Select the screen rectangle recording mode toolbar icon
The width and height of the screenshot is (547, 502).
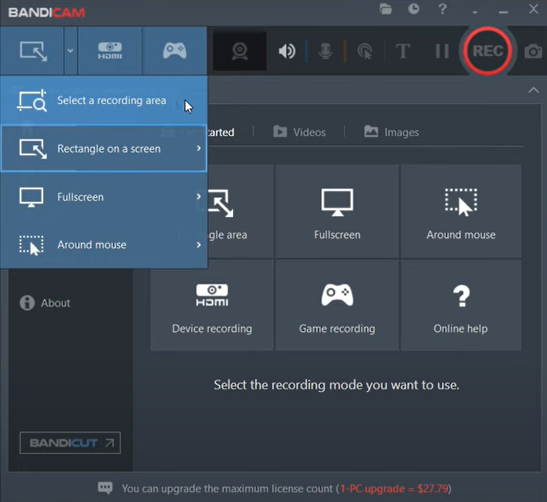click(x=33, y=51)
